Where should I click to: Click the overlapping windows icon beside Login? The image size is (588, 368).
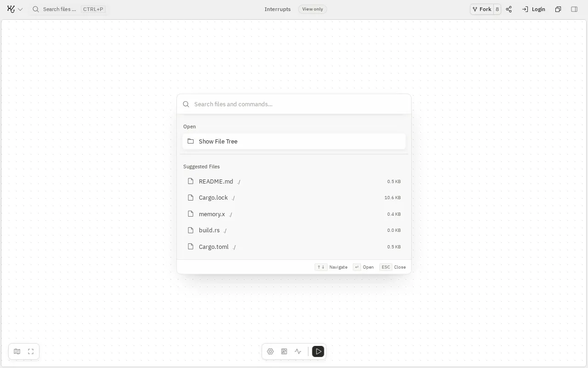click(x=558, y=9)
